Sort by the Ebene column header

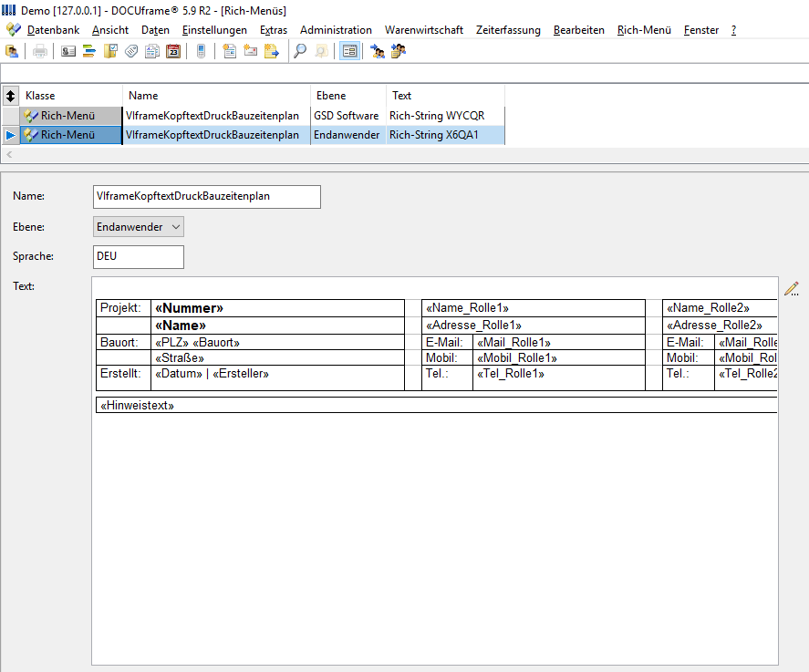[348, 96]
